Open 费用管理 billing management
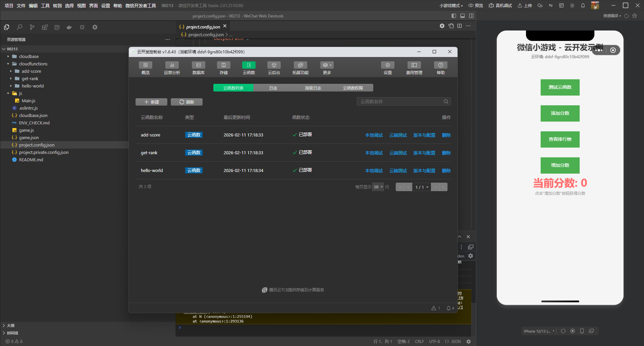This screenshot has width=644, height=346. 414,68
